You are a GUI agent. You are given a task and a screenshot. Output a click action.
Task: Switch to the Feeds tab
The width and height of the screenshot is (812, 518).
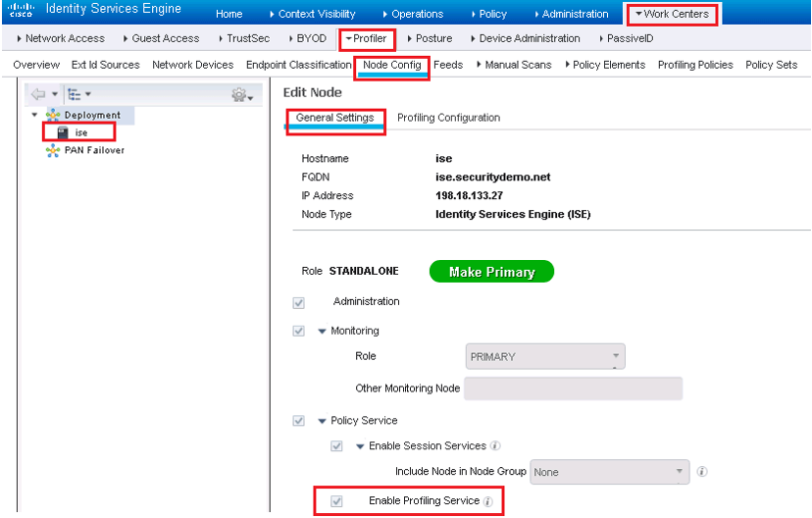448,66
